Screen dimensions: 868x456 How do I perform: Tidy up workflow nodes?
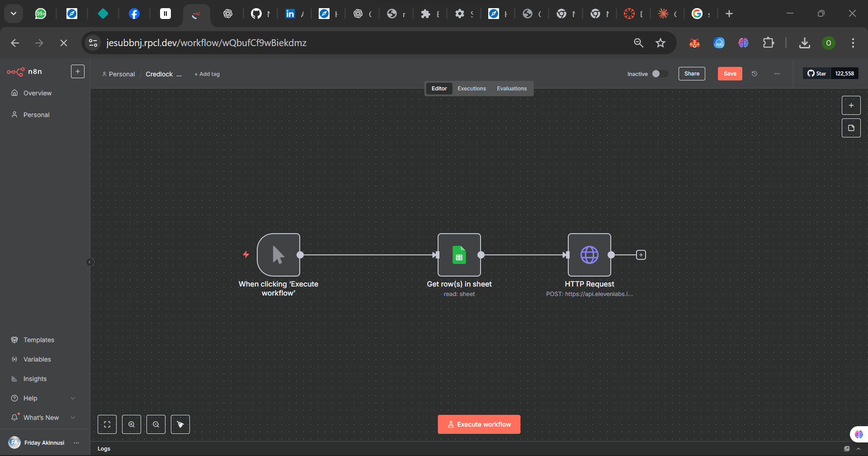coord(180,424)
